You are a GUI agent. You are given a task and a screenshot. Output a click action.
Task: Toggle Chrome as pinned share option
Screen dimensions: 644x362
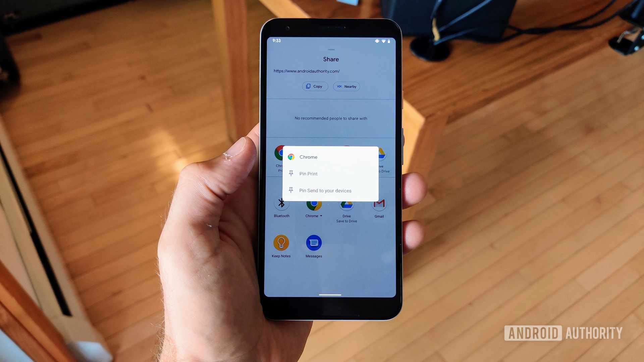coord(330,157)
